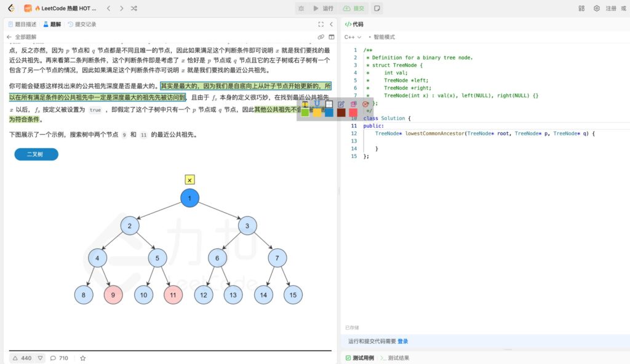
Task: Open the settings gear icon
Action: [x=597, y=8]
